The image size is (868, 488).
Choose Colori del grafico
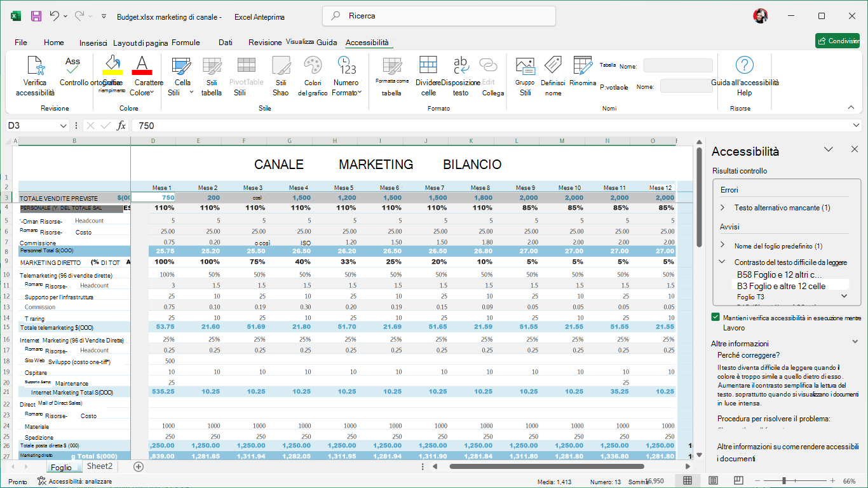pos(313,76)
